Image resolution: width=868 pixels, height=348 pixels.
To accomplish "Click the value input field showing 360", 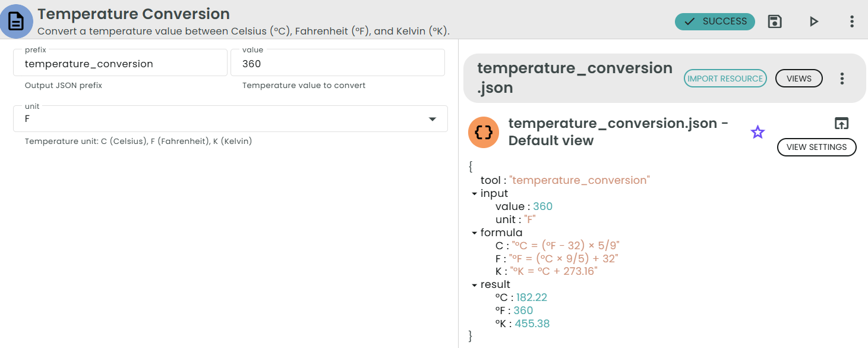I will [x=337, y=62].
